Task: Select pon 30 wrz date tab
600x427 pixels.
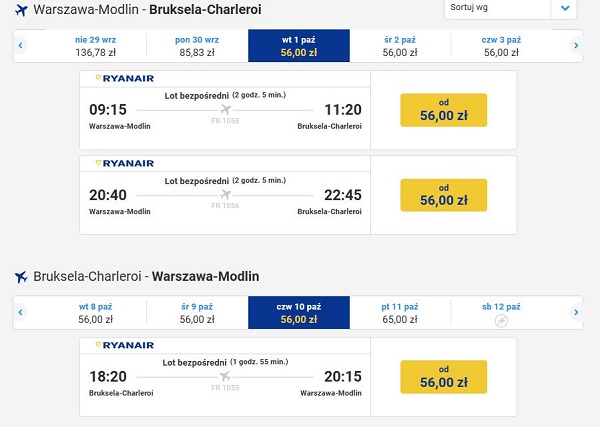Action: (x=197, y=46)
